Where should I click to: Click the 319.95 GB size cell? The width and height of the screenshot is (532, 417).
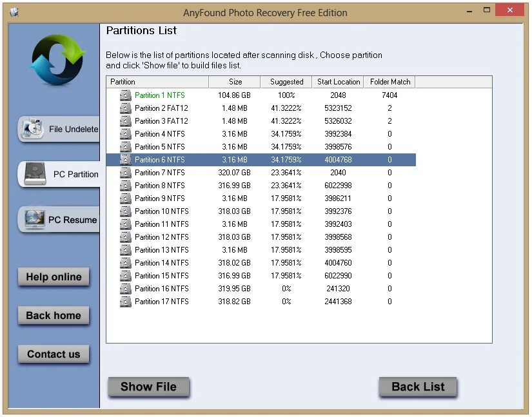click(235, 289)
